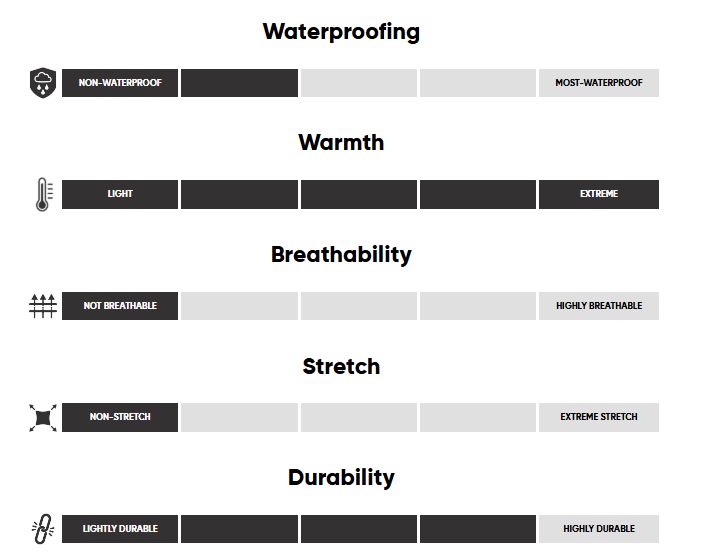
Task: Select the Non-Waterproof rating segment
Action: [x=120, y=83]
